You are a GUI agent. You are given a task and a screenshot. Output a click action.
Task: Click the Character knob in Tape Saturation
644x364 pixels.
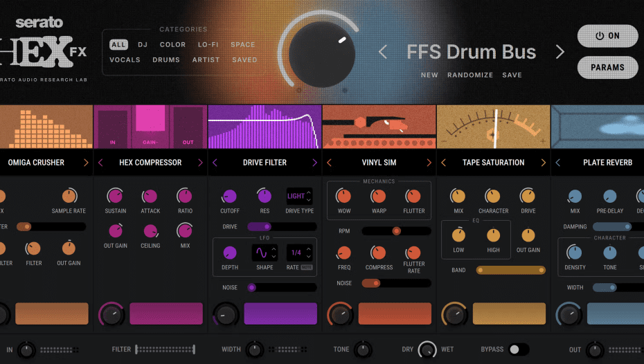click(493, 197)
